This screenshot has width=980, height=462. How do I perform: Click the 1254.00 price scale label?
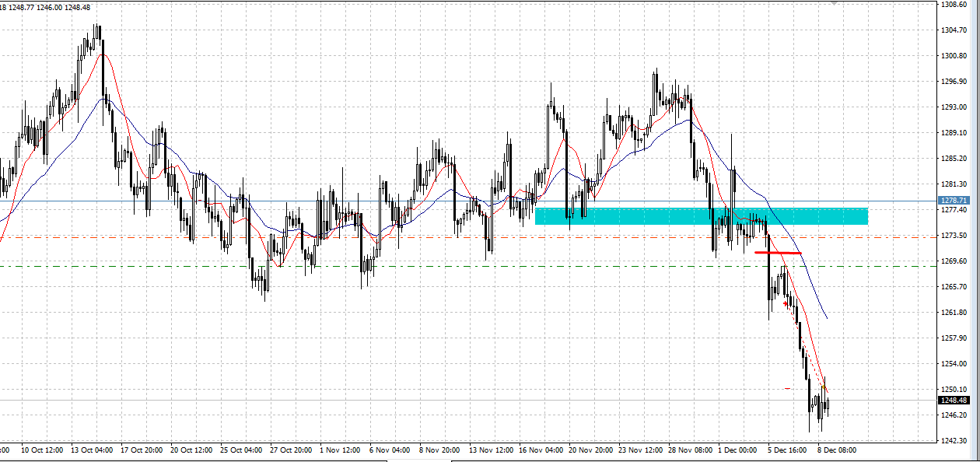(954, 363)
